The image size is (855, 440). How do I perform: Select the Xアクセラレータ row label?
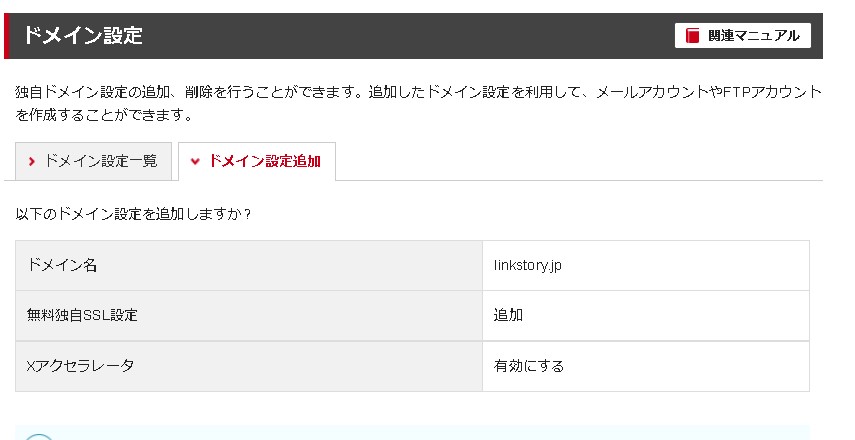pyautogui.click(x=80, y=366)
